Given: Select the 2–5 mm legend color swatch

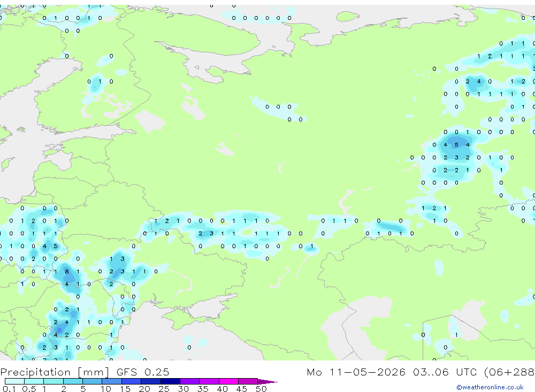Looking at the screenshot, I should coord(73,381).
